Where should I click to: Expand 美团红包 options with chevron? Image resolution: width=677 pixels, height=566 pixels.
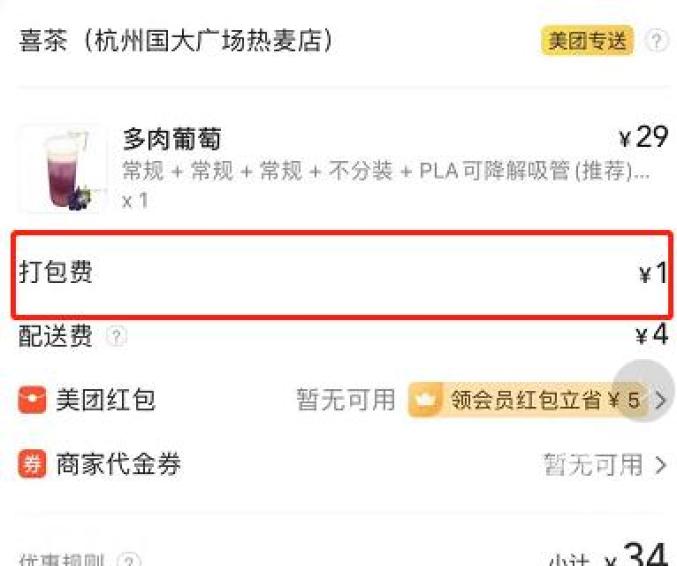pos(661,400)
